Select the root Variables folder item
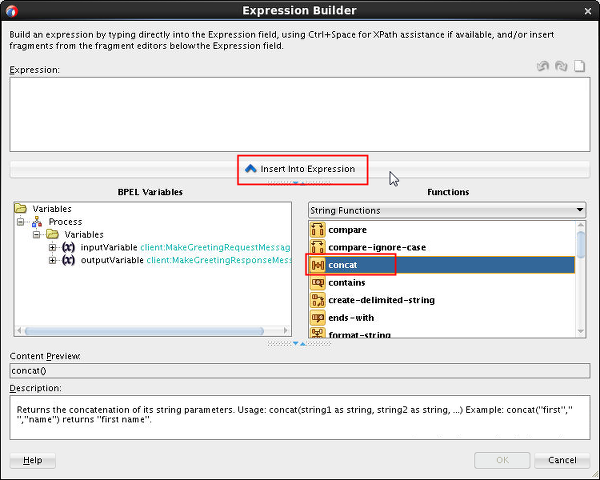This screenshot has height=480, width=600. (x=52, y=209)
